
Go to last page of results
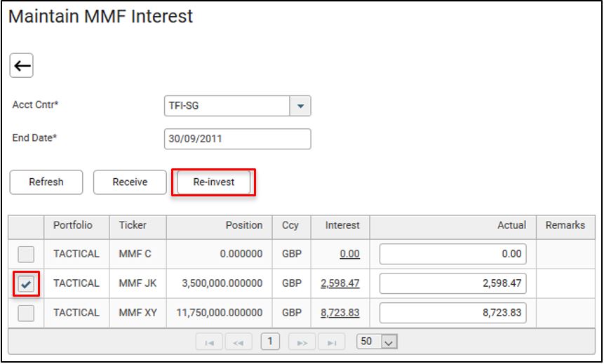[x=331, y=342]
